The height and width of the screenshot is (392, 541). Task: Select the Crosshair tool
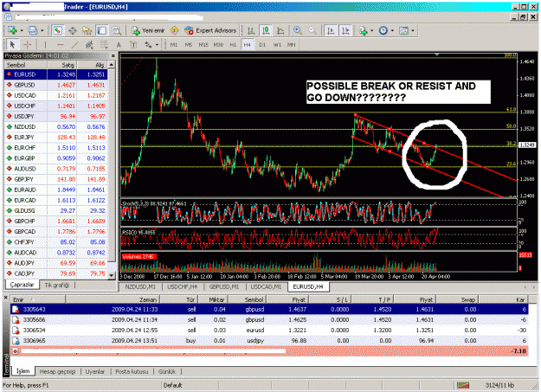click(27, 44)
